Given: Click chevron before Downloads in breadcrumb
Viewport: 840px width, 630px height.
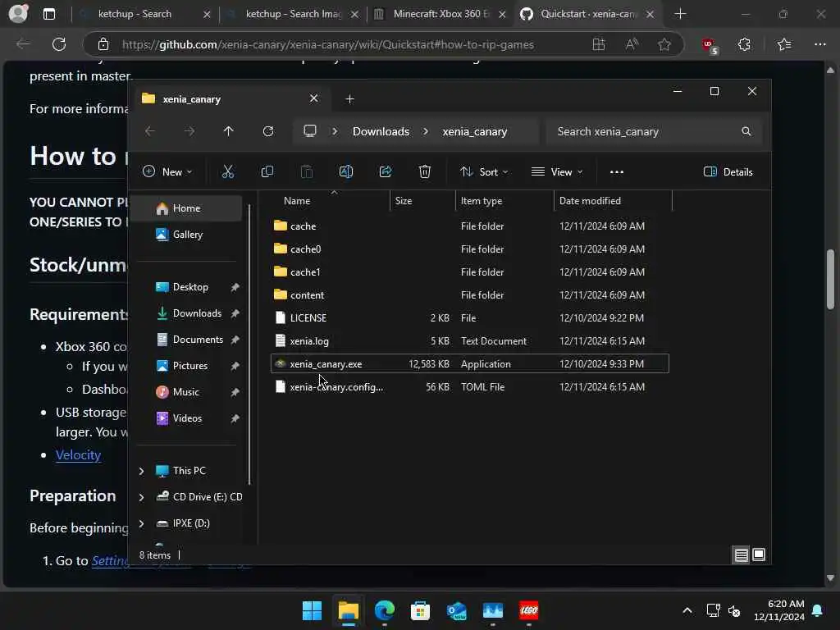Looking at the screenshot, I should click(336, 131).
